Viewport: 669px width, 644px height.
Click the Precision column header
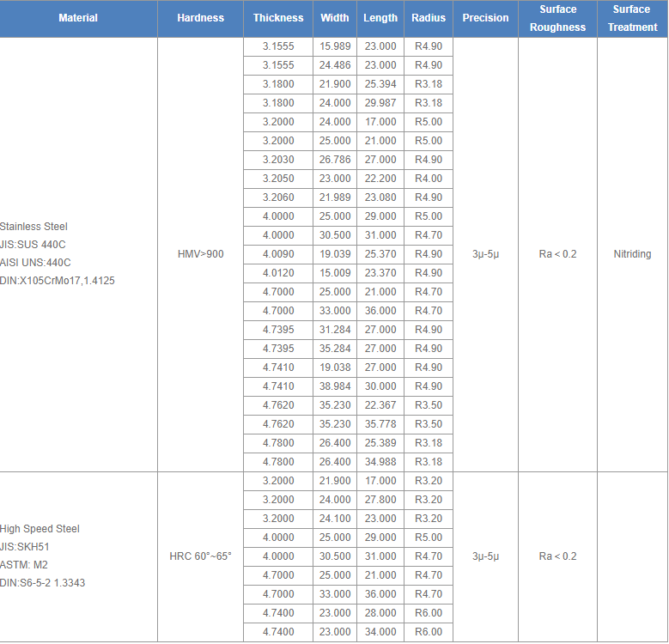pyautogui.click(x=485, y=18)
